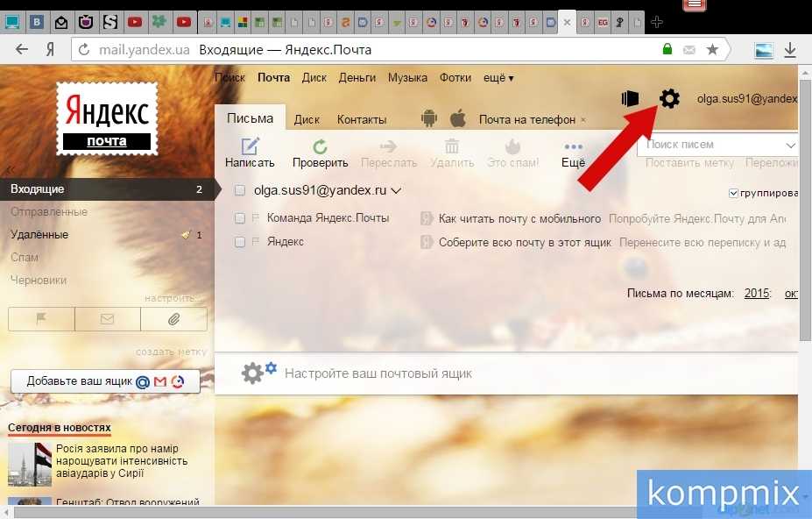Click the picture icon next to downloads
The height and width of the screenshot is (519, 812).
(x=764, y=50)
